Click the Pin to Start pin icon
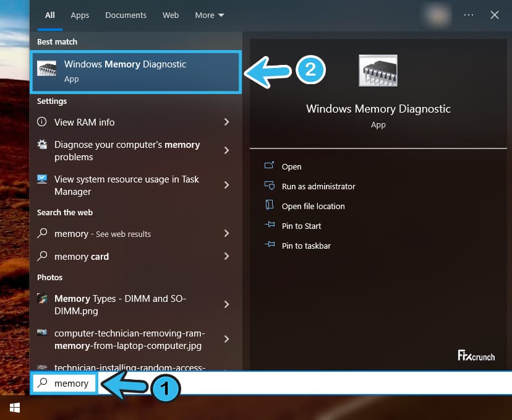This screenshot has width=512, height=420. [x=270, y=225]
